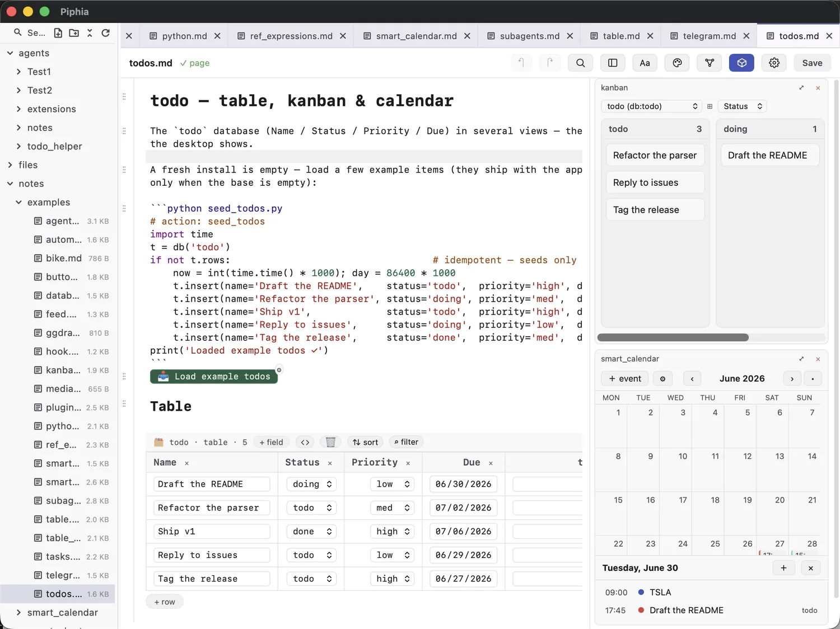Click the new file icon in sidebar
Viewport: 840px width, 629px height.
point(58,33)
